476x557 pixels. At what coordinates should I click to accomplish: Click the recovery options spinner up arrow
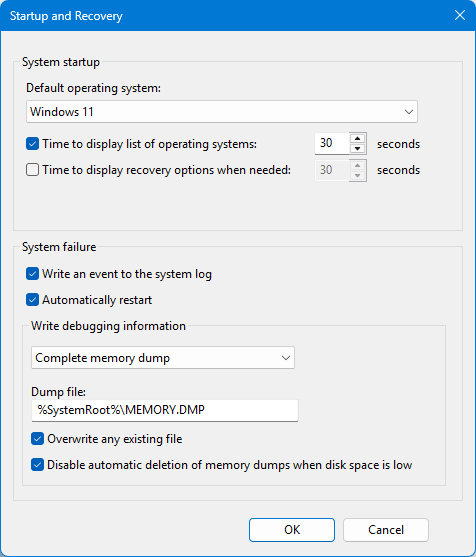click(358, 165)
